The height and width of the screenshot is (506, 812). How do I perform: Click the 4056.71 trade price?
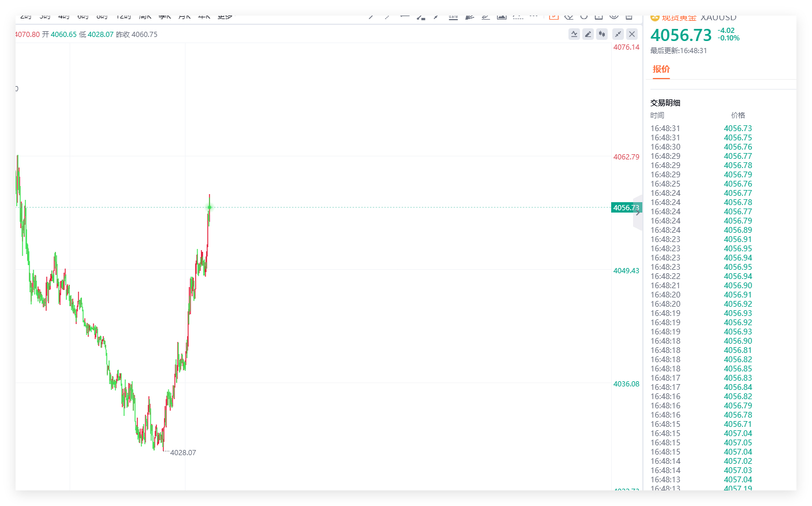coord(738,425)
